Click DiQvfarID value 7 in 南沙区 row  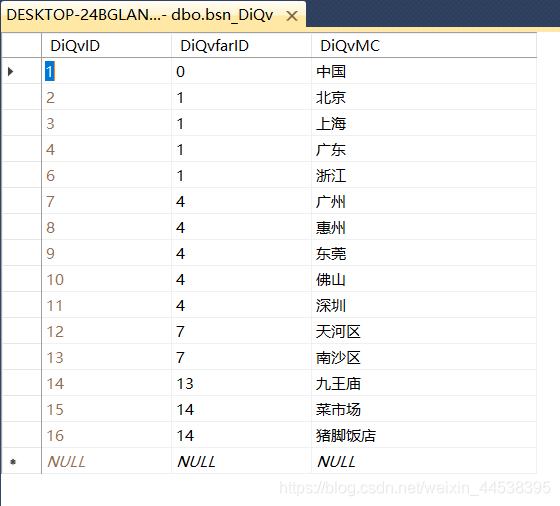click(241, 358)
